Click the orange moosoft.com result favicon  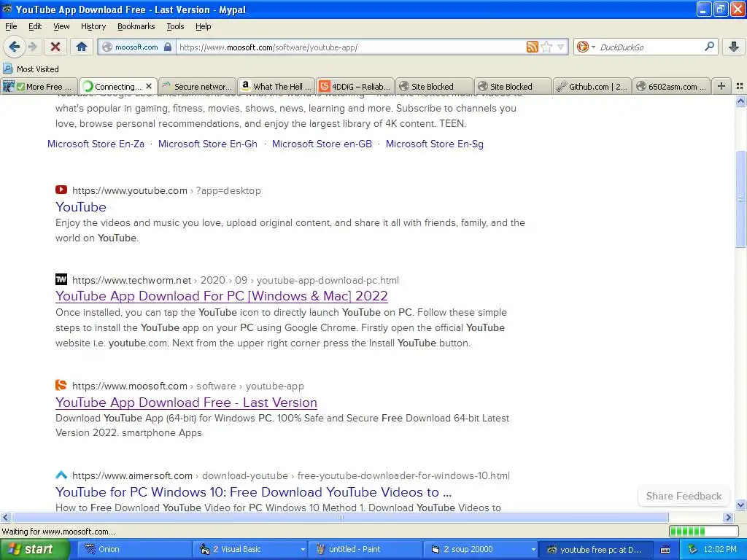(61, 385)
